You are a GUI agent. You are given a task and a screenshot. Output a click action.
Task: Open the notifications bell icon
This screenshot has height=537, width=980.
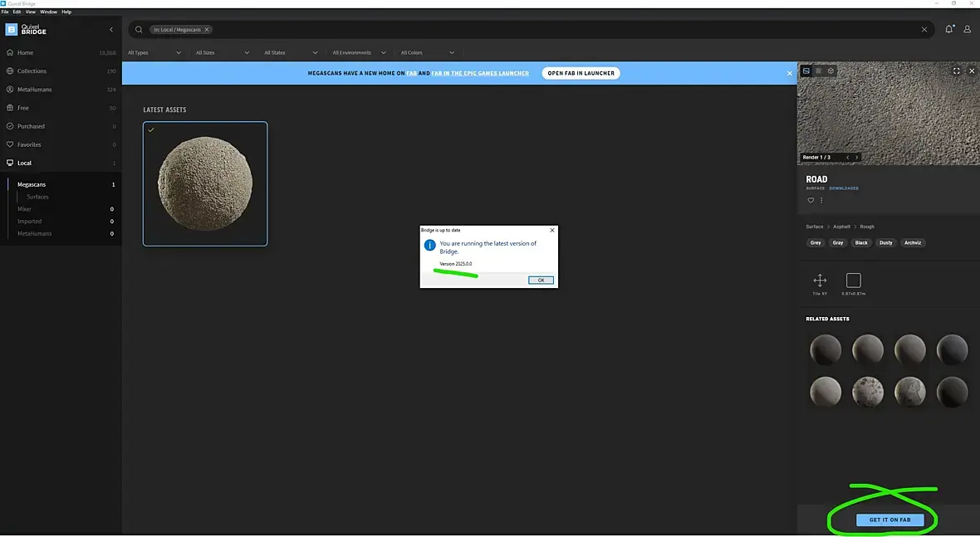(948, 29)
